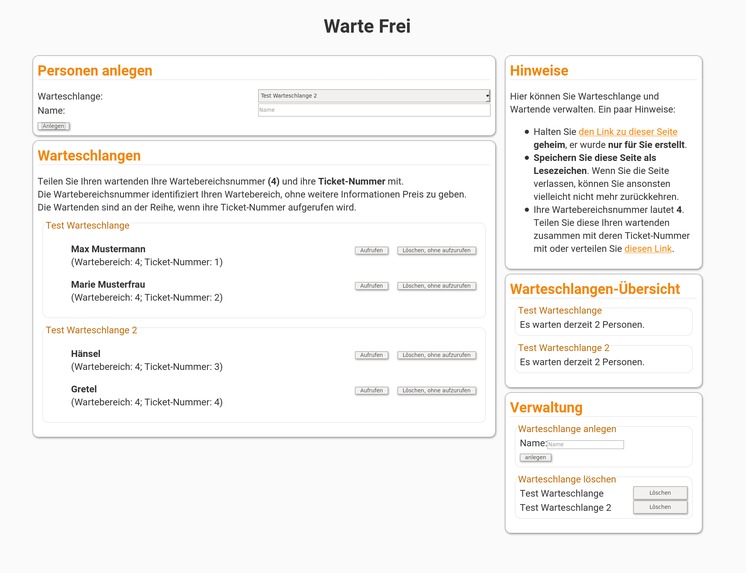Screen dimensions: 746x573
Task: Delete Hänsel without calling
Action: [x=437, y=355]
